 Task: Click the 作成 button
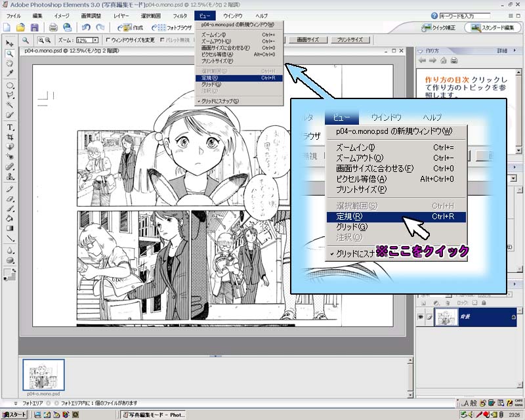131,28
